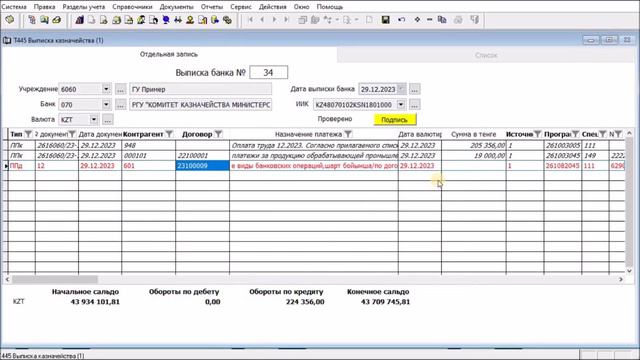Open the Учреждение dropdown
Viewport: 640px width, 360px height.
106,89
